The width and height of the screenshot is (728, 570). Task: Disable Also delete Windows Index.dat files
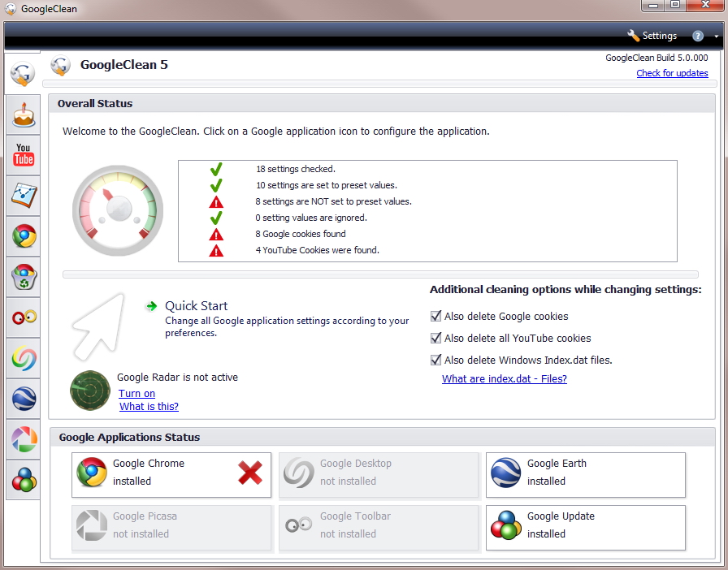[436, 361]
